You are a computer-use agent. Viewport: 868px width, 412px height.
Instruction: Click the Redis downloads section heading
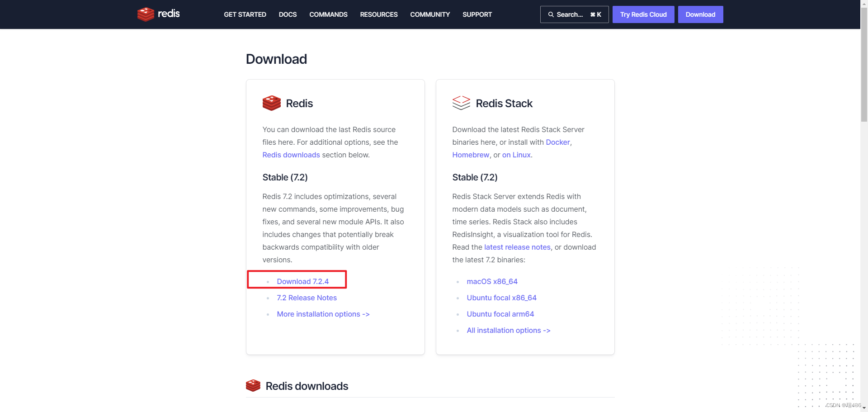[x=307, y=386]
